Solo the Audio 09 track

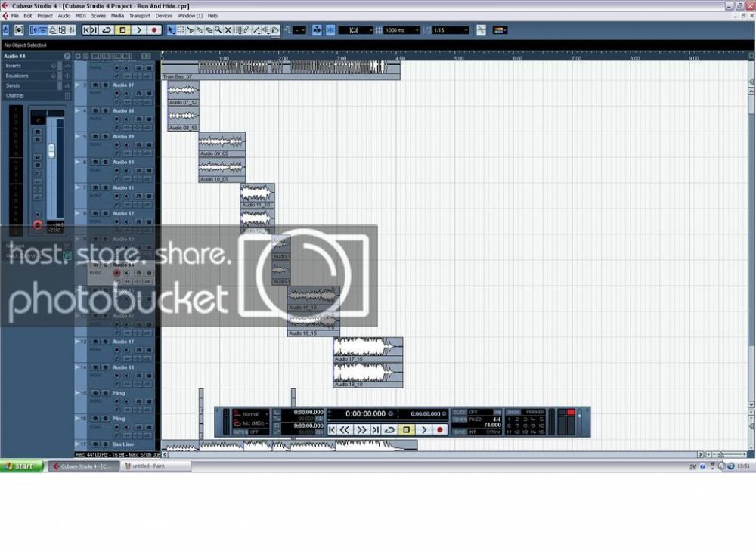coord(104,137)
